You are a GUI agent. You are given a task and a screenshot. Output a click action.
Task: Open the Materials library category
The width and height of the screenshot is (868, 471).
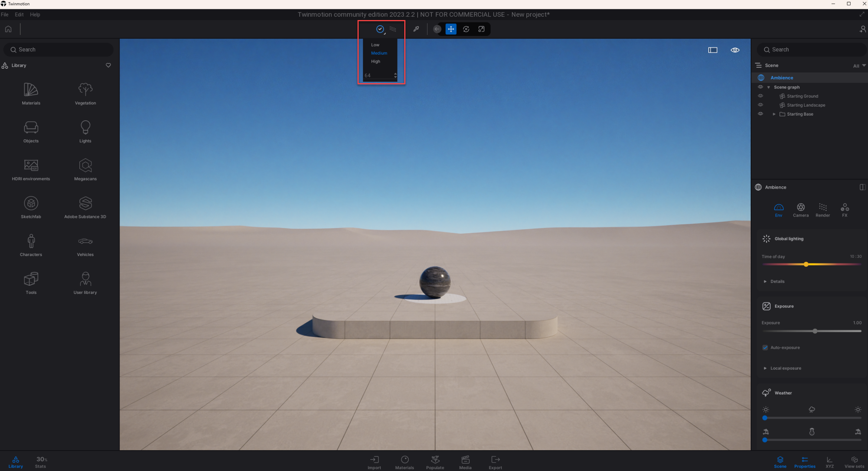tap(31, 94)
